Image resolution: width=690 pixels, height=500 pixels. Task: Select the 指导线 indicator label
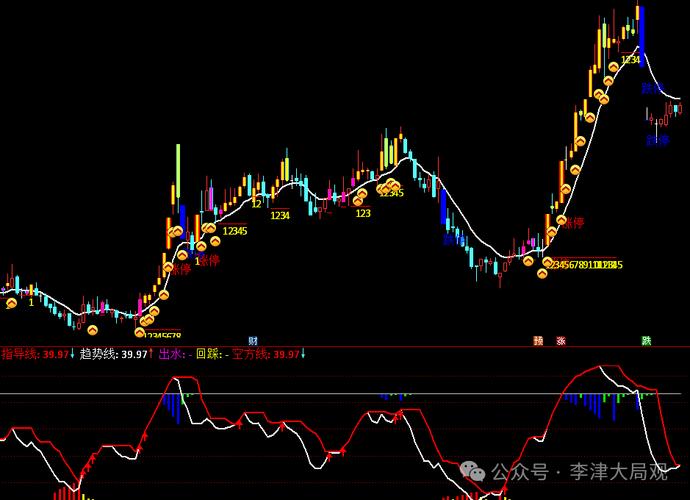[20, 354]
